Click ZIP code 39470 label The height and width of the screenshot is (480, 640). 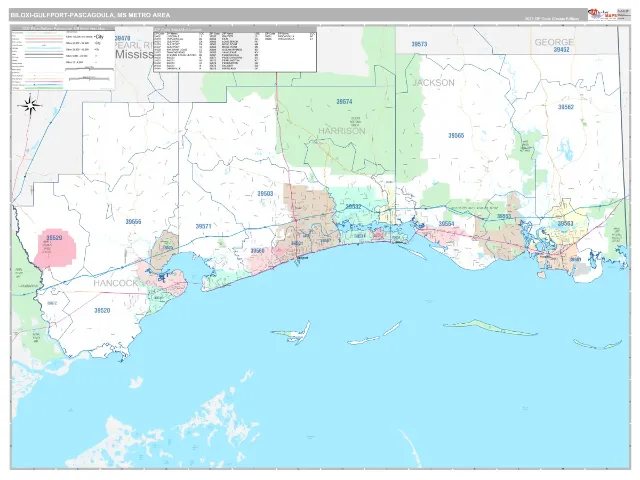tap(122, 38)
